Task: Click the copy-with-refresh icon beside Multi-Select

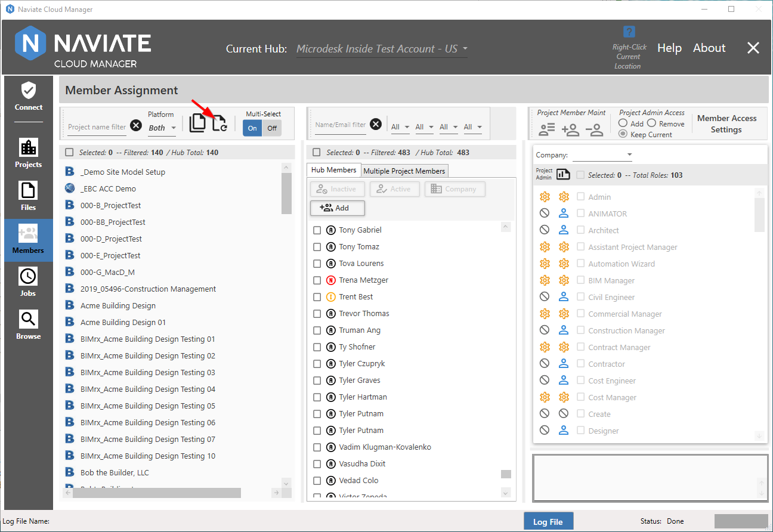Action: (219, 122)
